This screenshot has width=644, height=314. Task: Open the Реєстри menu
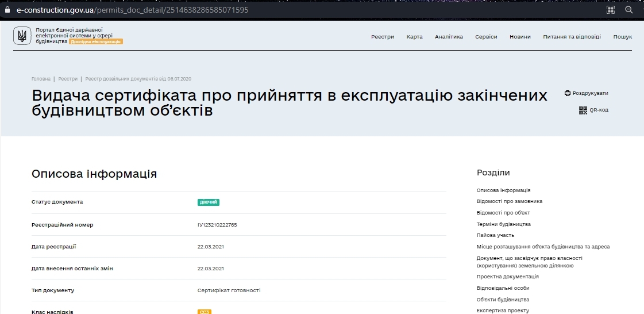(x=383, y=37)
